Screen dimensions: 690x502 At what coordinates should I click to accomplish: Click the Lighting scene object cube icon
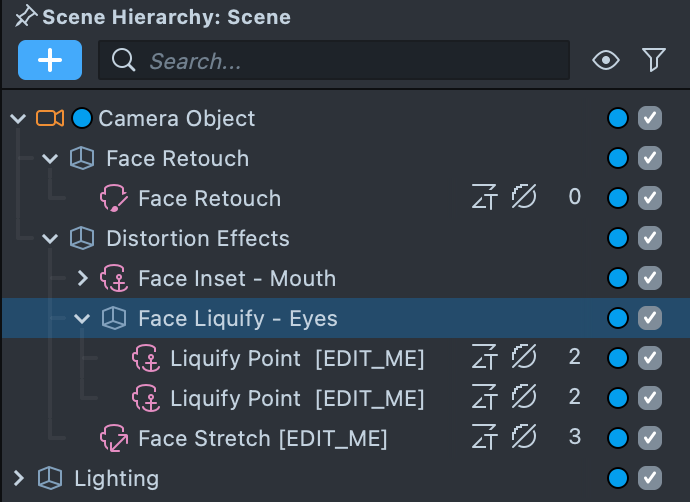click(x=50, y=478)
